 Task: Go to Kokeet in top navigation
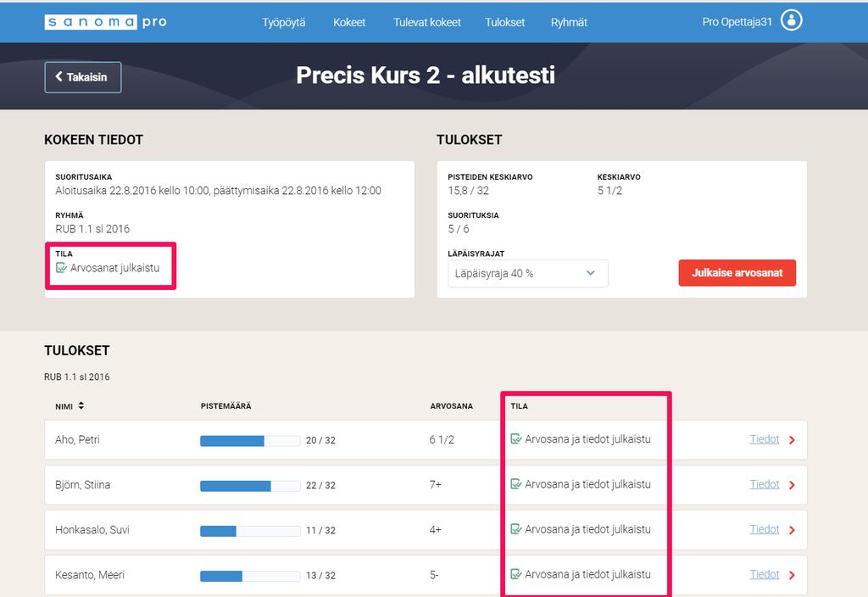[x=349, y=22]
